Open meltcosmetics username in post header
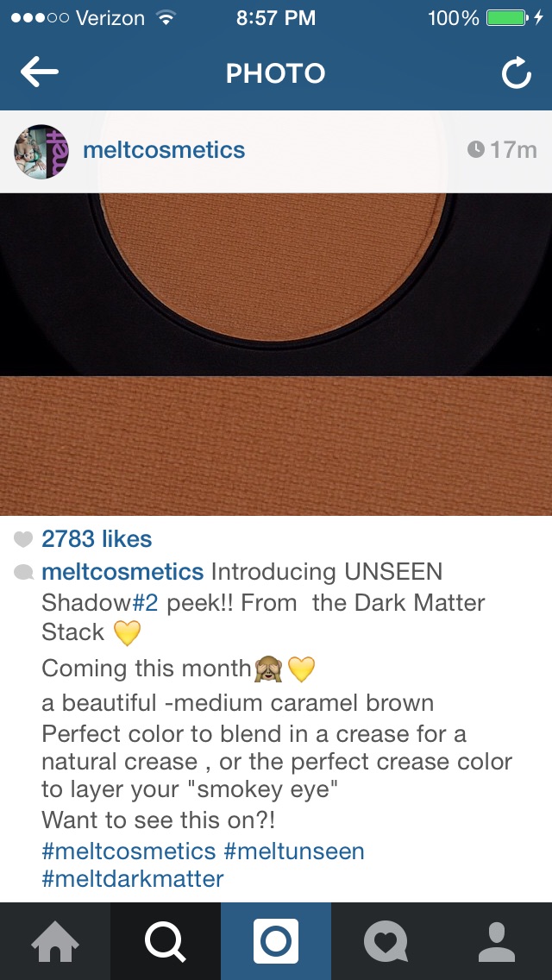 tap(164, 150)
